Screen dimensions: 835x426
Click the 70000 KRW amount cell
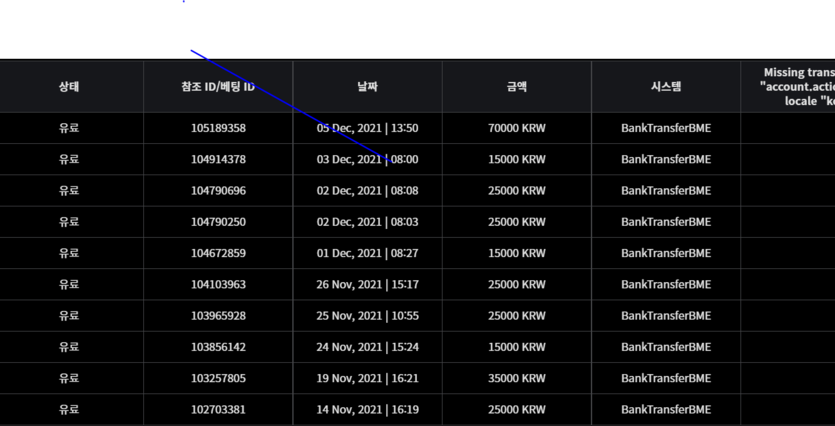tap(517, 128)
